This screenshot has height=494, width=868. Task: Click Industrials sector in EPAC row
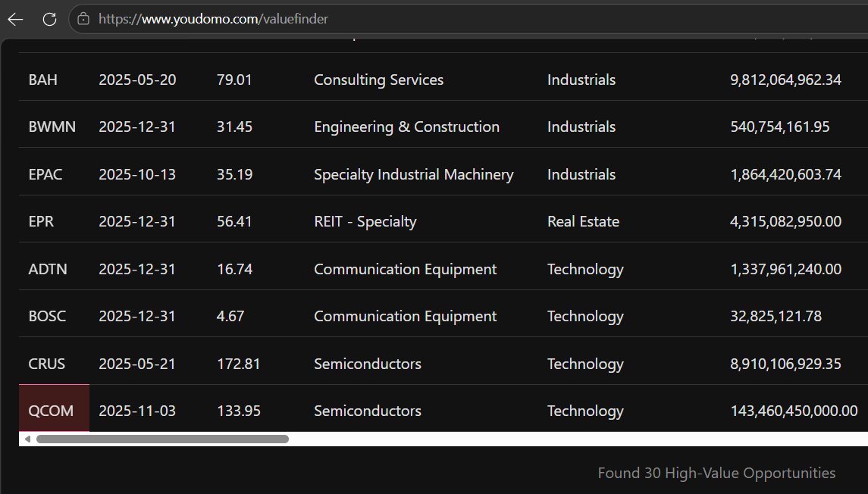pyautogui.click(x=581, y=174)
